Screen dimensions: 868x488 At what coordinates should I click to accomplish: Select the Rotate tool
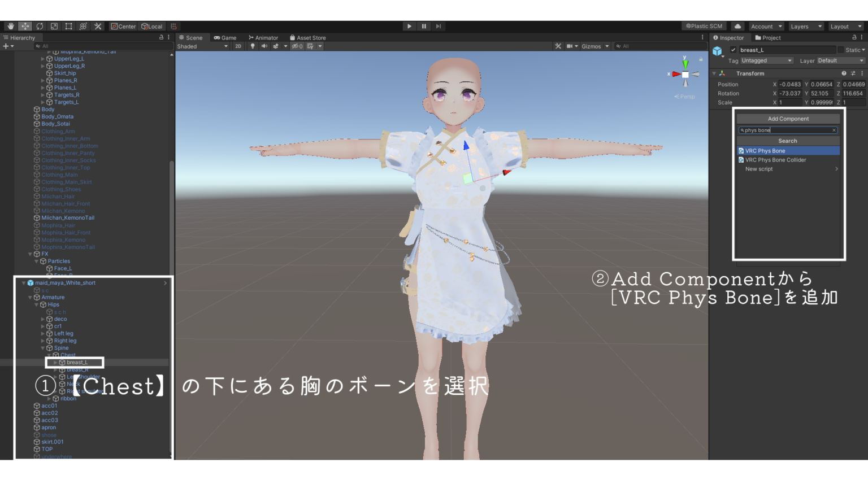[x=39, y=26]
